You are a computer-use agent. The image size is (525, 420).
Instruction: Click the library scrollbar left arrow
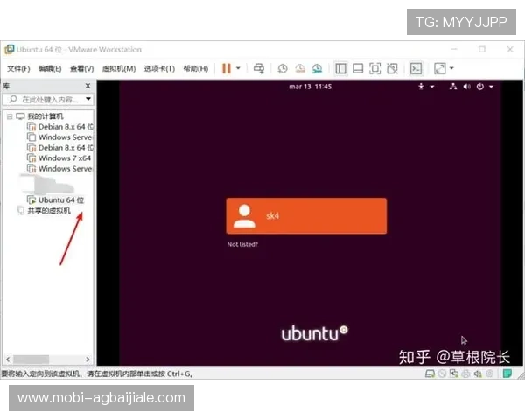coord(8,360)
